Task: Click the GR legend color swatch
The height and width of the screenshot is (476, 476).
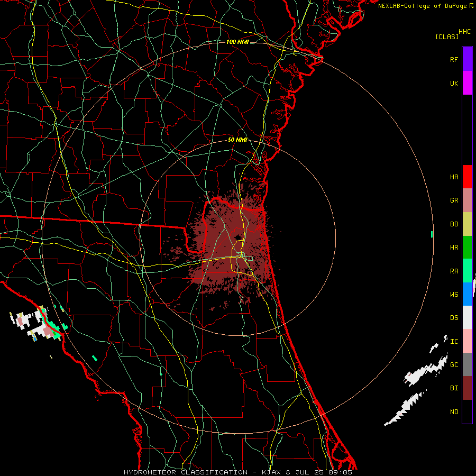Action: [467, 200]
